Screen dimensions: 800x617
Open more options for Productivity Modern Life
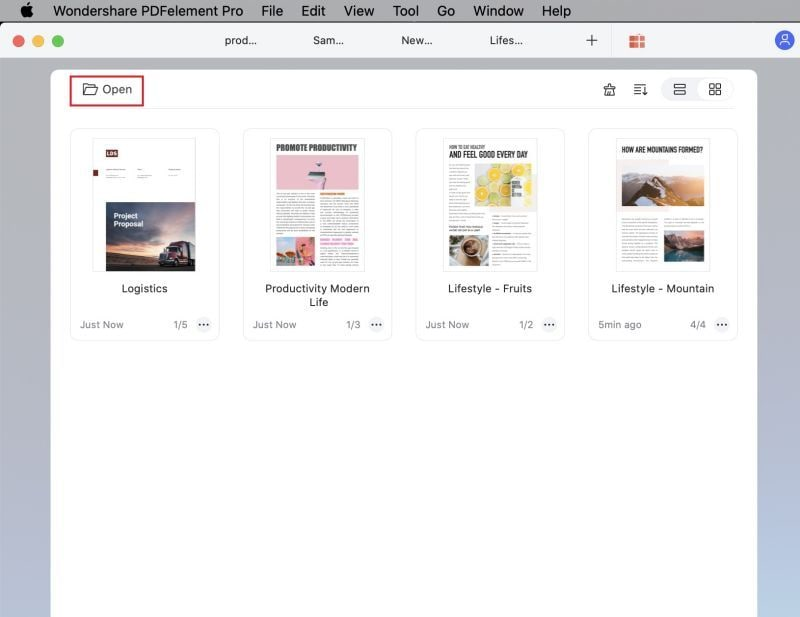click(x=376, y=324)
